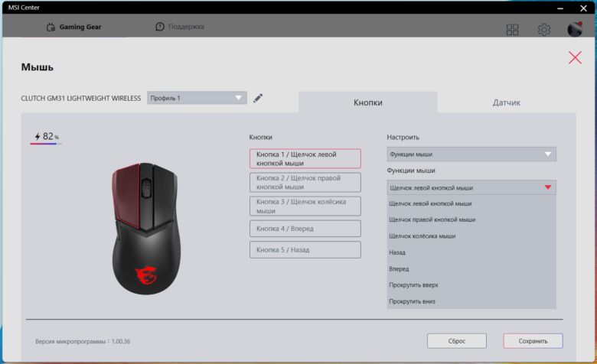Click the Gaming Gear icon
The image size is (597, 364).
click(x=51, y=27)
